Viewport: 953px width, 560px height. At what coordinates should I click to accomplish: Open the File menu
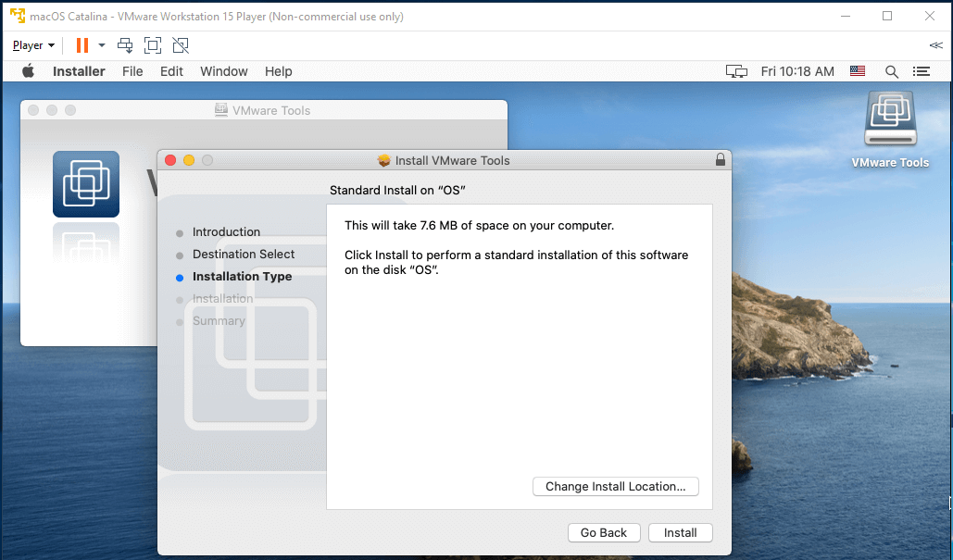tap(132, 71)
